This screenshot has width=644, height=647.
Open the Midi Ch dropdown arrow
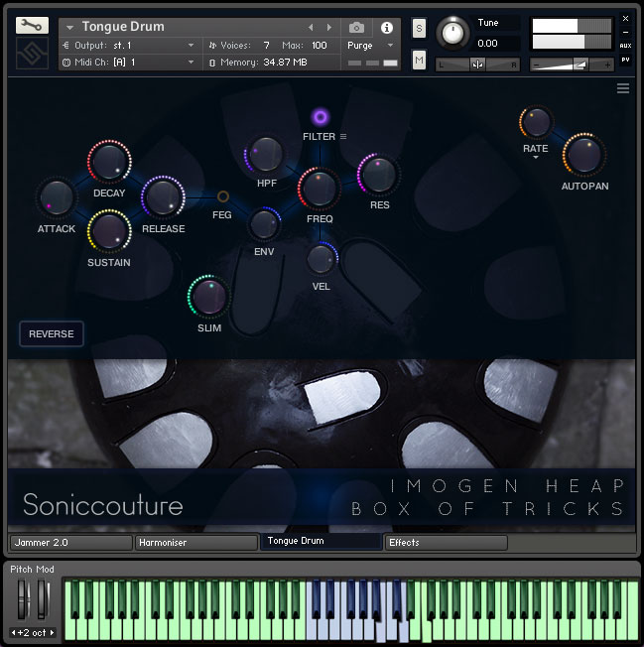pyautogui.click(x=191, y=63)
